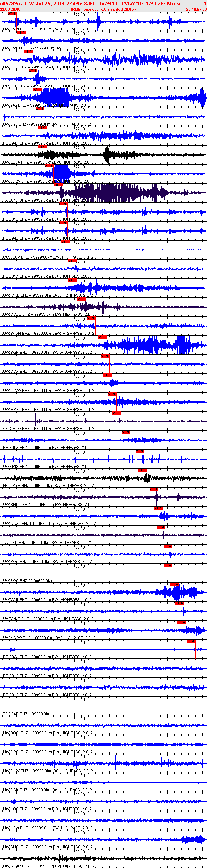Select the red pick flag on SQM trace

pyautogui.click(x=102, y=337)
